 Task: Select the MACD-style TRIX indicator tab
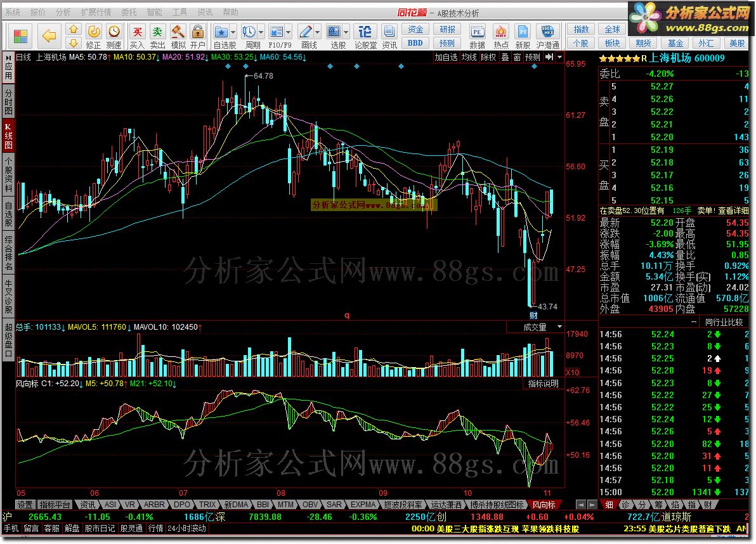pos(207,505)
